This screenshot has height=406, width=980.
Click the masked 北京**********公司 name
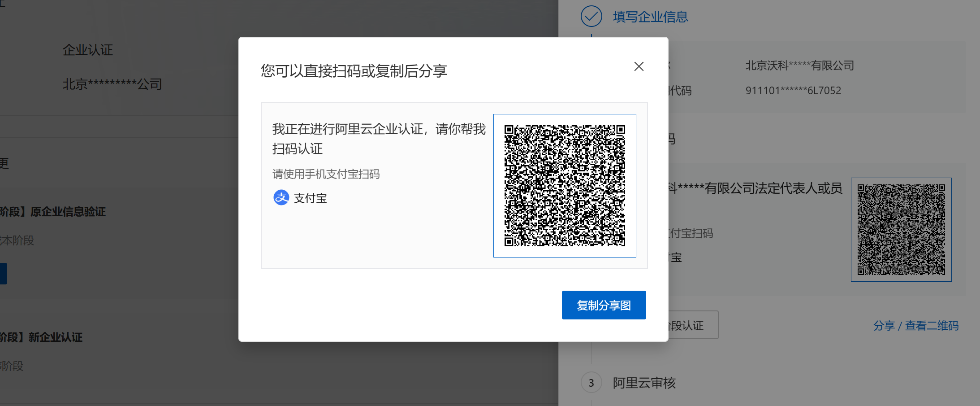112,84
